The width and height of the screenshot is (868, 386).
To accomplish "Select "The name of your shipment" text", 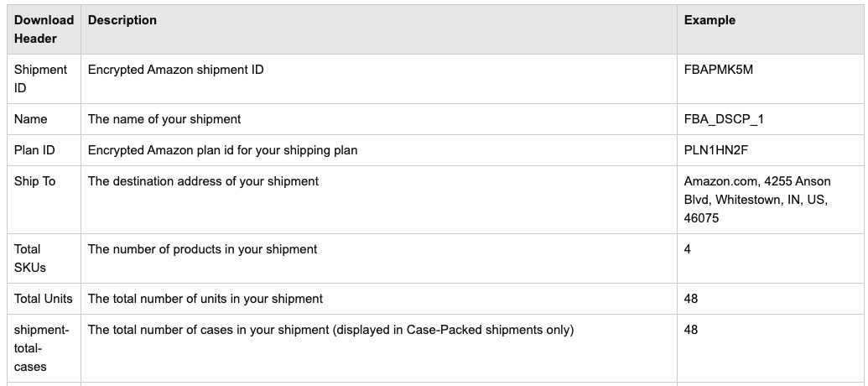I will [164, 119].
